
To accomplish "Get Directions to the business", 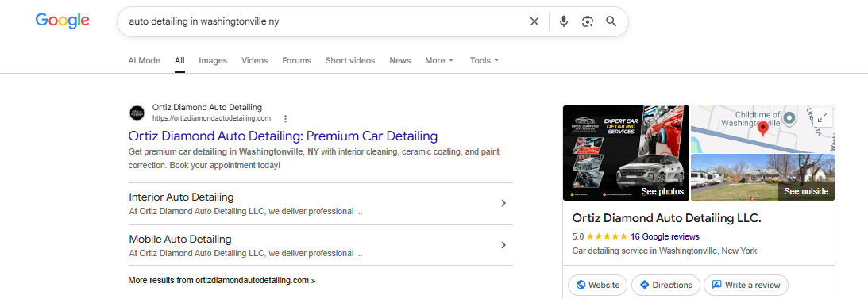I will coord(666,286).
